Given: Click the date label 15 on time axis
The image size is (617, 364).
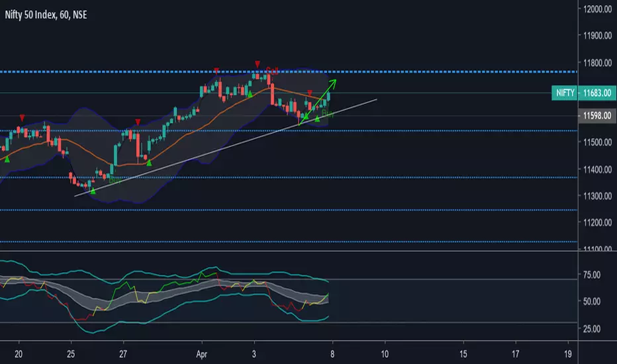Looking at the screenshot, I should click(x=463, y=354).
